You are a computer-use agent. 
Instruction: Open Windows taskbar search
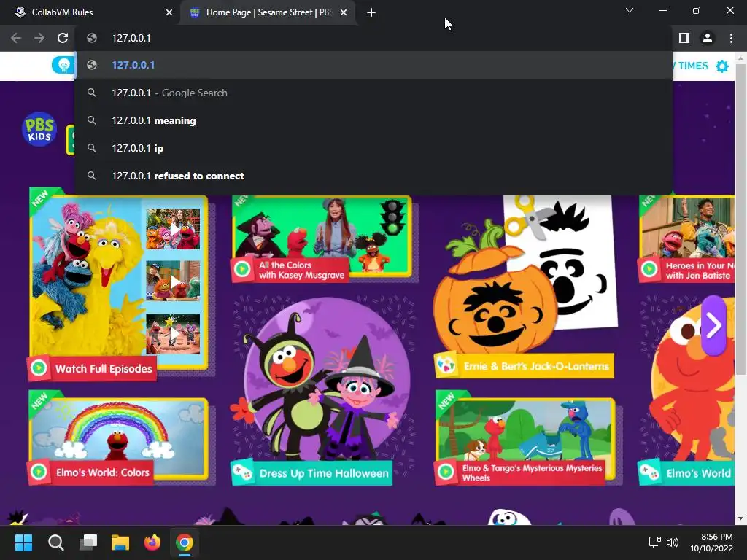pyautogui.click(x=55, y=542)
